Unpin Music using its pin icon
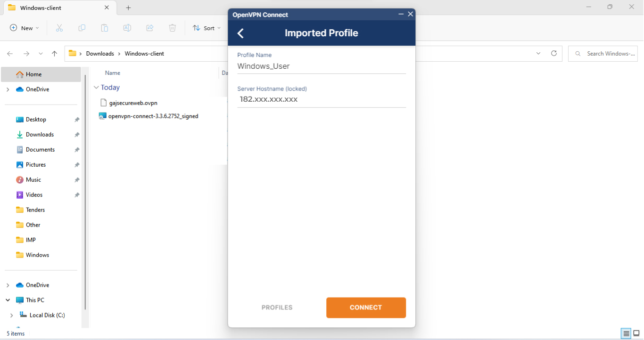The image size is (644, 340). coord(77,180)
